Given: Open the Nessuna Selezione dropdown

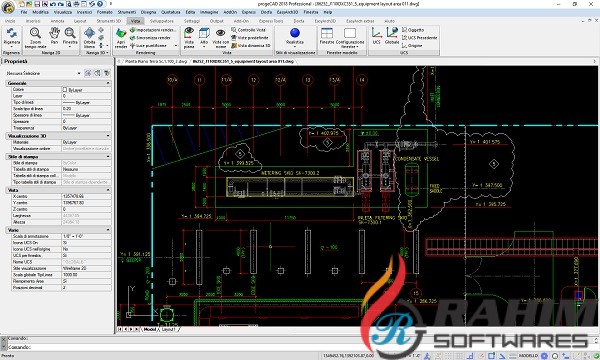Looking at the screenshot, I should click(x=79, y=73).
